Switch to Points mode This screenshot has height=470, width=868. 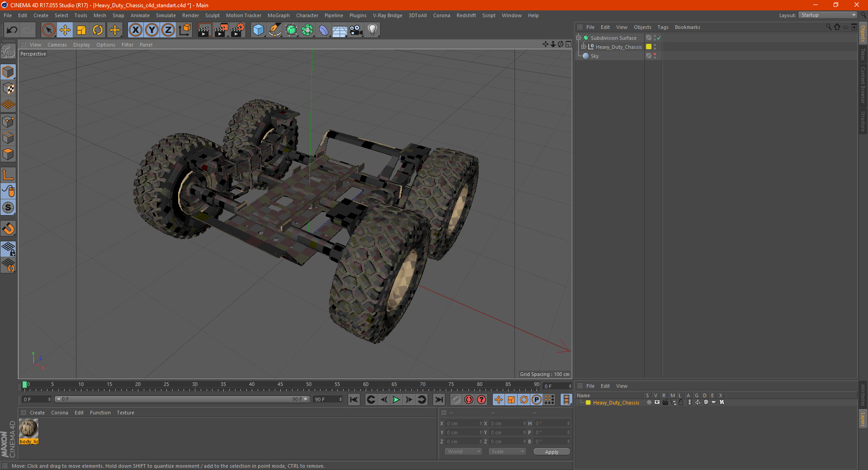click(8, 122)
